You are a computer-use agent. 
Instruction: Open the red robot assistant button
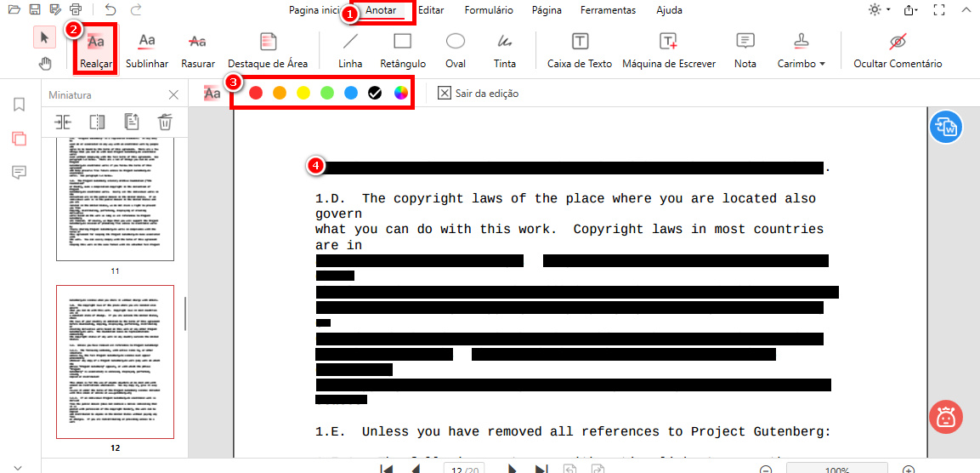point(946,416)
